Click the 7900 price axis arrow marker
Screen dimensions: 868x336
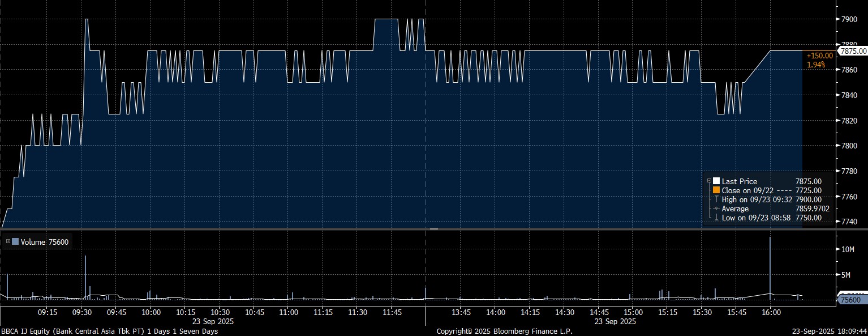pyautogui.click(x=837, y=19)
